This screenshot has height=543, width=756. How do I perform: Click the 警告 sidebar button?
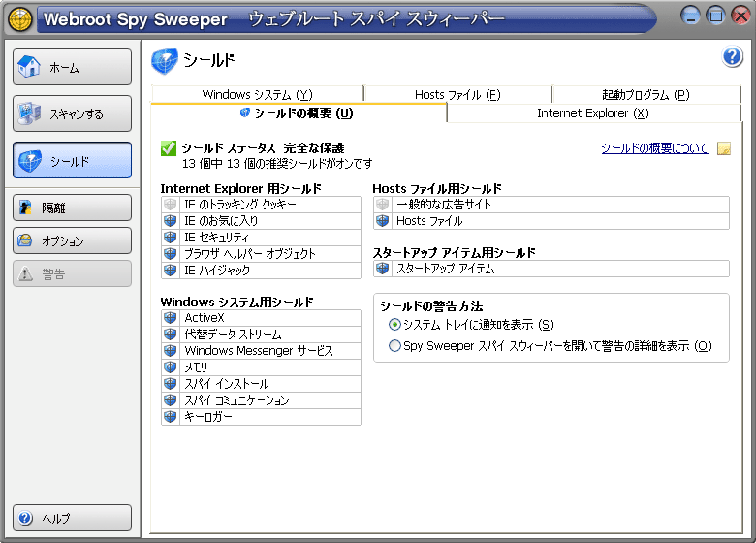[x=73, y=273]
